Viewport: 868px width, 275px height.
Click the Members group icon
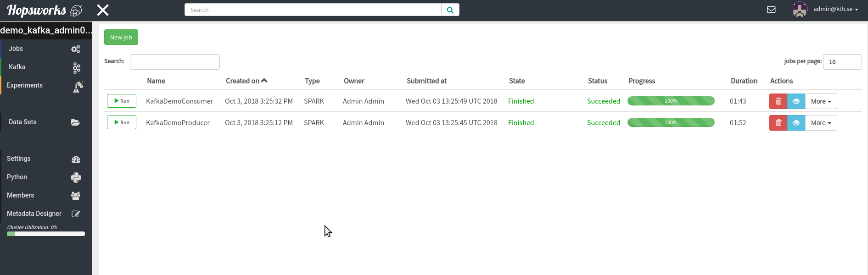76,196
